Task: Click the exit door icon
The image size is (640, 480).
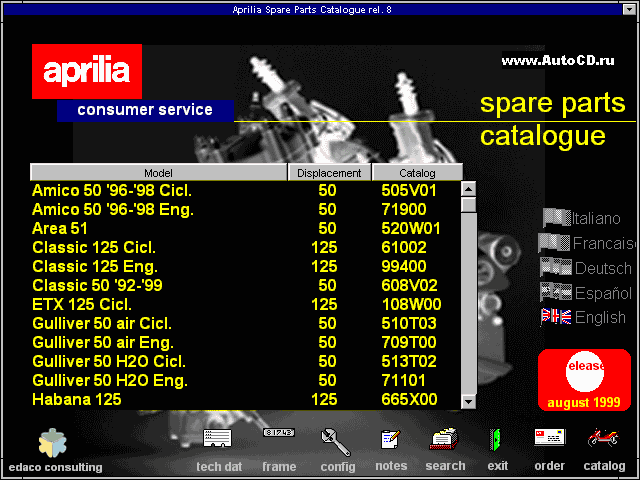Action: (x=495, y=440)
